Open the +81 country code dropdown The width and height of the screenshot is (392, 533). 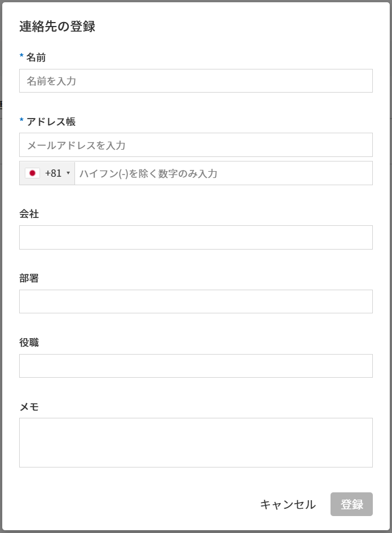click(x=53, y=173)
